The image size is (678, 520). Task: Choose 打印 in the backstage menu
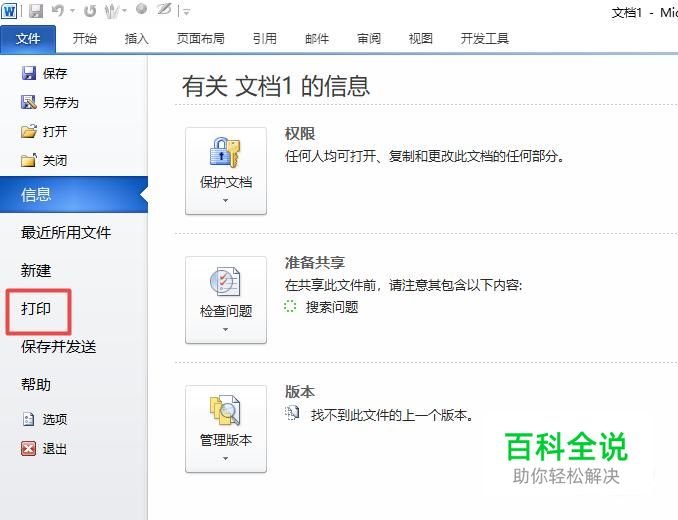coord(36,309)
